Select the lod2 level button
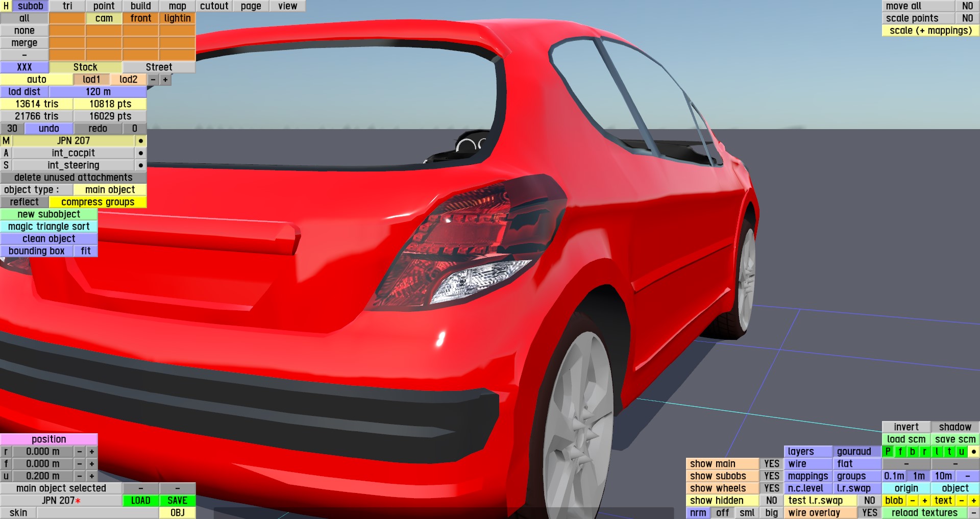Screen dimensions: 980x519 pyautogui.click(x=129, y=80)
